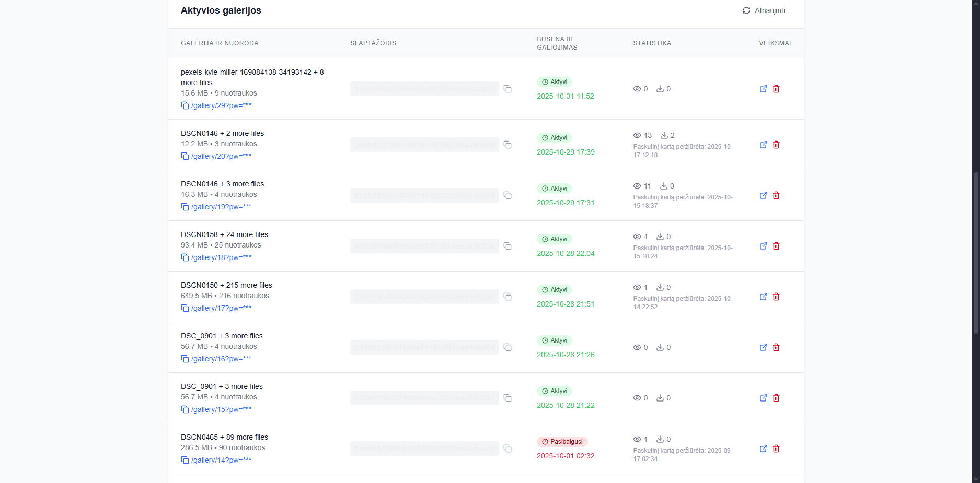The width and height of the screenshot is (980, 483).
Task: Refresh galleries using the Atnaujinti icon
Action: [746, 10]
